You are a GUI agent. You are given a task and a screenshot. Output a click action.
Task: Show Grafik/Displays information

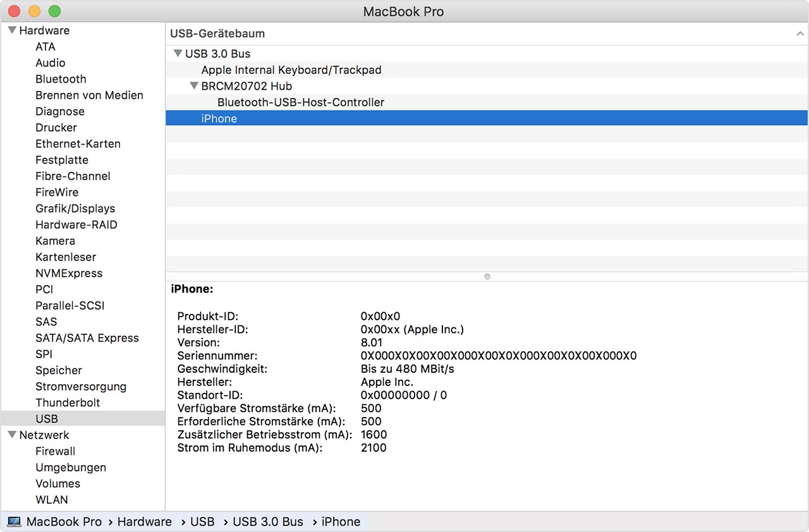point(75,209)
